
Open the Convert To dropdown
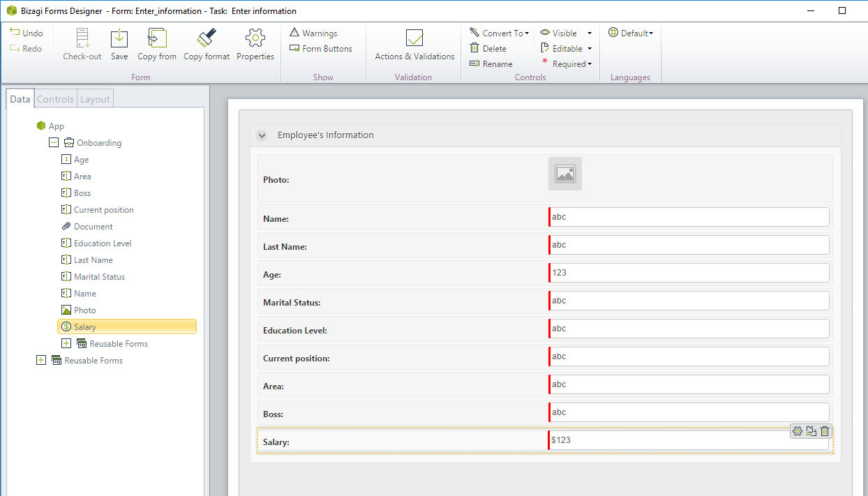click(x=499, y=33)
